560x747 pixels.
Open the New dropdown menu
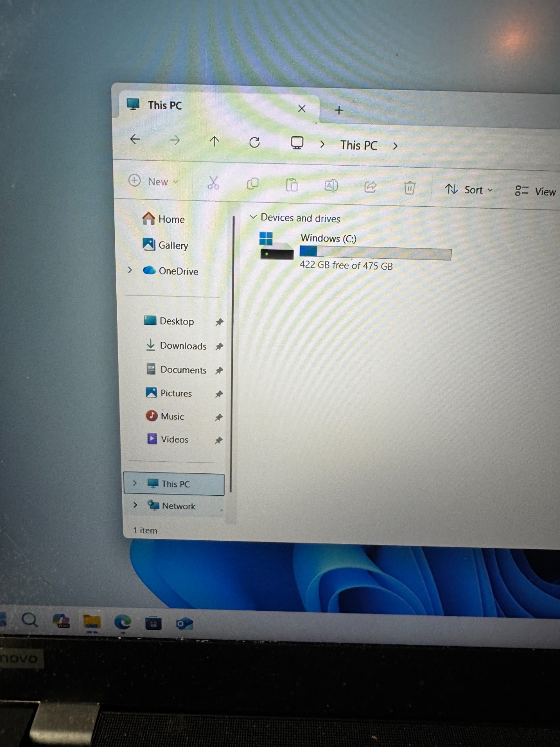coord(154,181)
